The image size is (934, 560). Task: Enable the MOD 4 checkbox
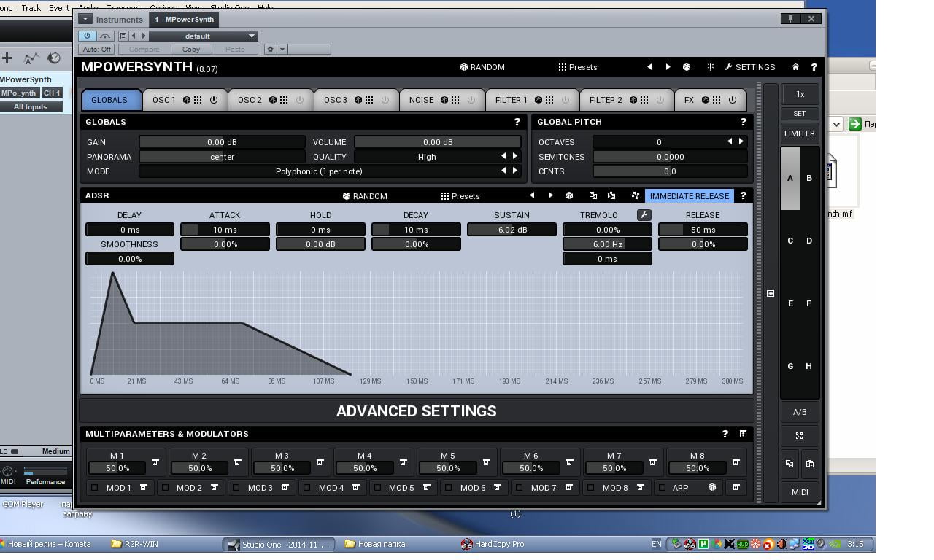(306, 487)
